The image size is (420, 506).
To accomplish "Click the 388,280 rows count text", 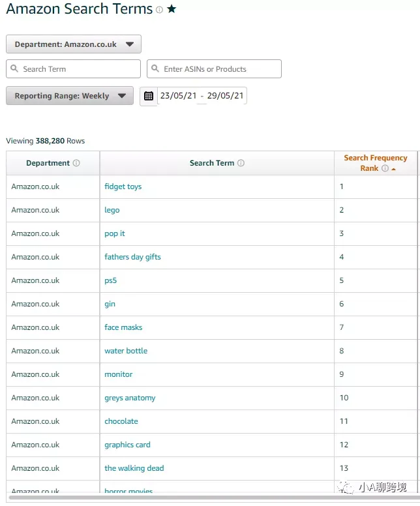I will (50, 141).
